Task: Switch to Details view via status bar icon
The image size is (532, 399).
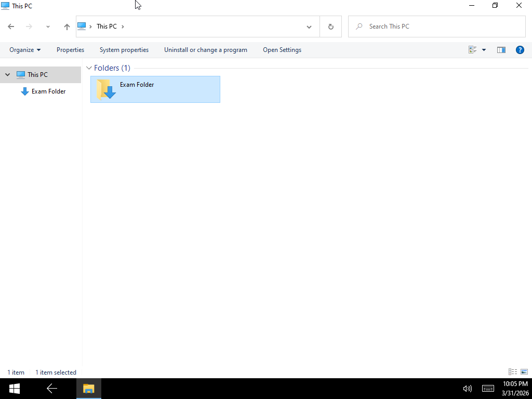Action: tap(512, 371)
